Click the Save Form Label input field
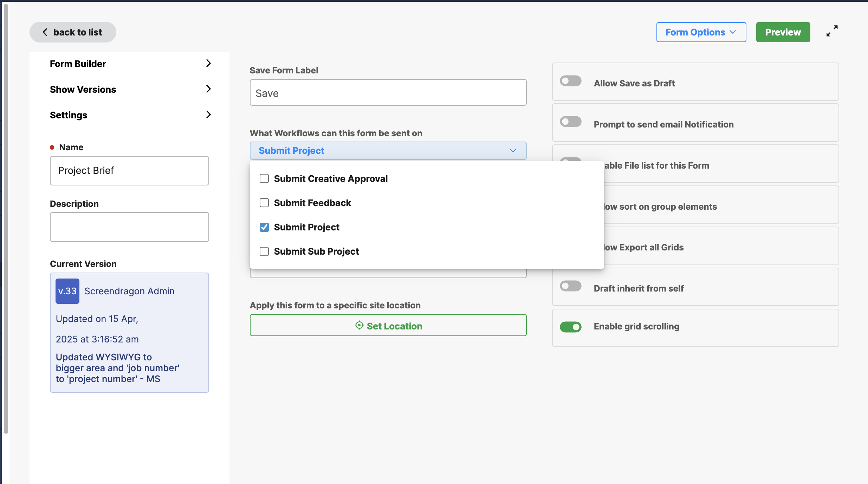The height and width of the screenshot is (484, 868). (388, 93)
